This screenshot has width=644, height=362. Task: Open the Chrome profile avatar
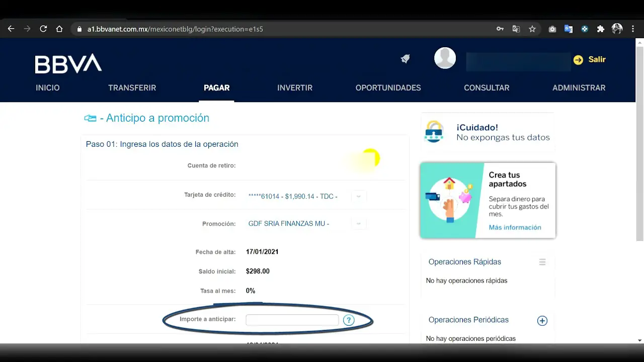(x=617, y=29)
